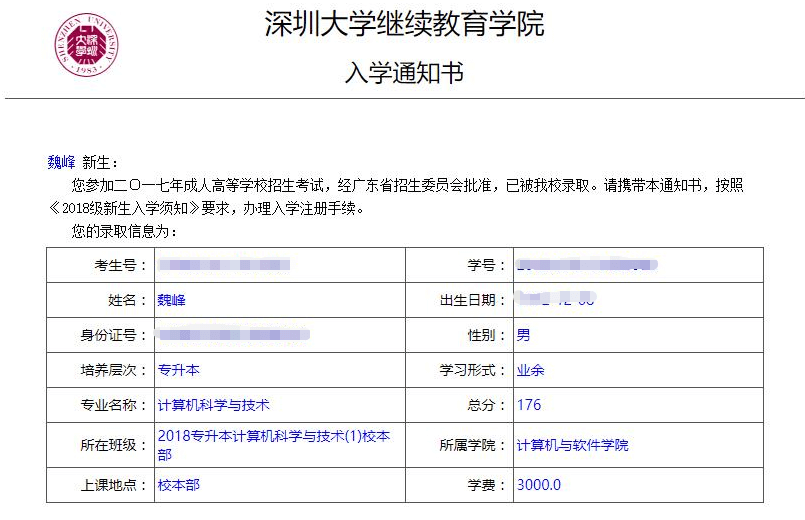Screen dimensions: 805x520
Task: Click the 学费 value 3000.0
Action: pos(538,485)
